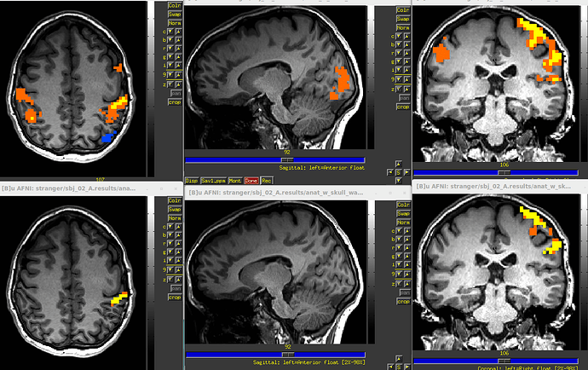Click Sav1.ppm to save sagittal image
Image resolution: width=588 pixels, height=370 pixels.
click(x=213, y=181)
